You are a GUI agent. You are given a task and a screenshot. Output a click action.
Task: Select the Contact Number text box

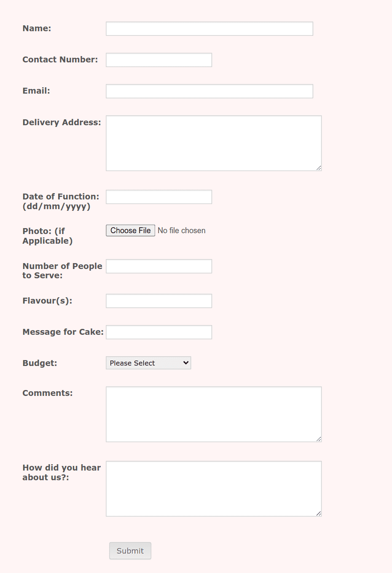(x=158, y=59)
